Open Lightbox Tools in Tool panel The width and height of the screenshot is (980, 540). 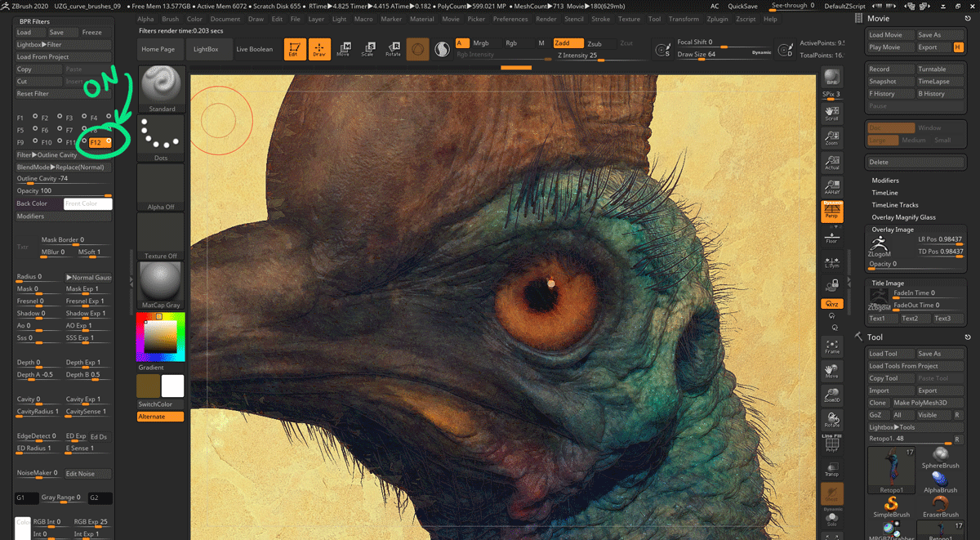pyautogui.click(x=916, y=427)
